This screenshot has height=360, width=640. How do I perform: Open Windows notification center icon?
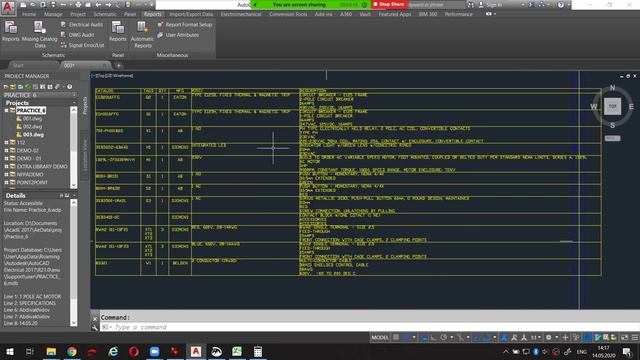point(627,351)
